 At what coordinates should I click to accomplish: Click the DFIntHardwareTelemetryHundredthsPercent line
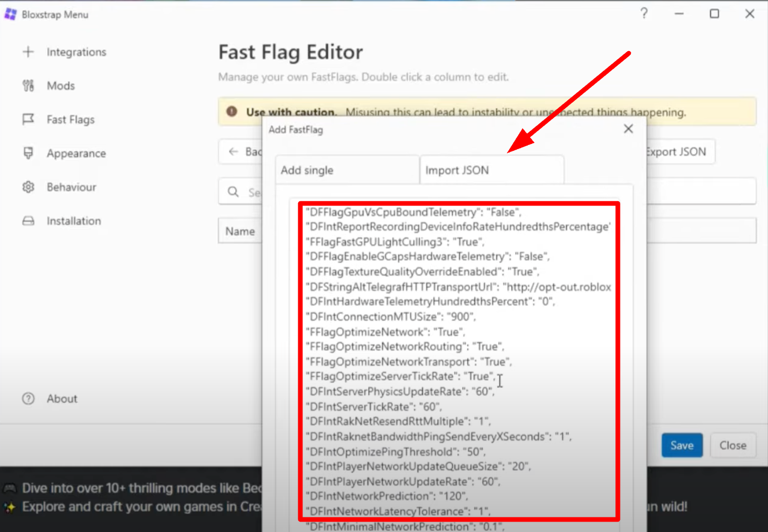[430, 301]
